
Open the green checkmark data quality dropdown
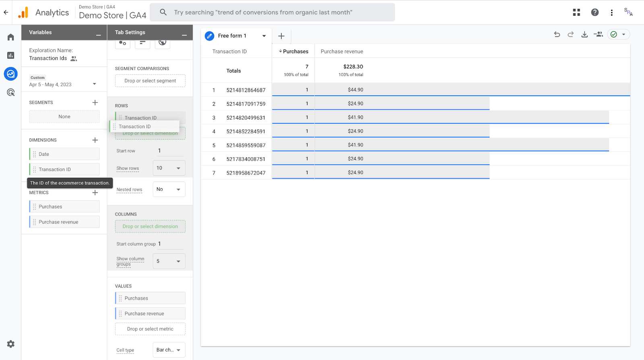(x=619, y=35)
